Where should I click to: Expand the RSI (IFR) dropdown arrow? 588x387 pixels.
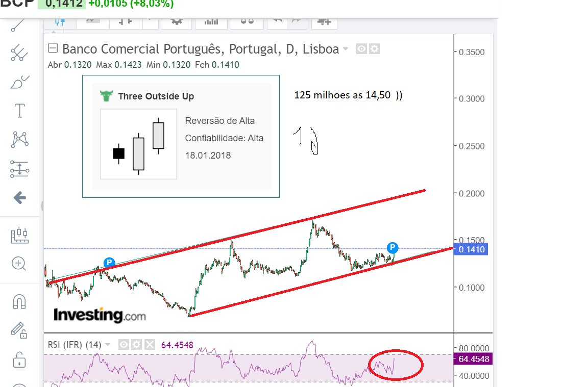click(108, 345)
